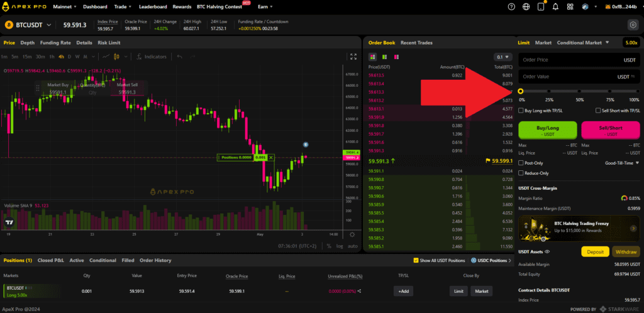
Task: Set order size slider to 50%
Action: tap(579, 92)
